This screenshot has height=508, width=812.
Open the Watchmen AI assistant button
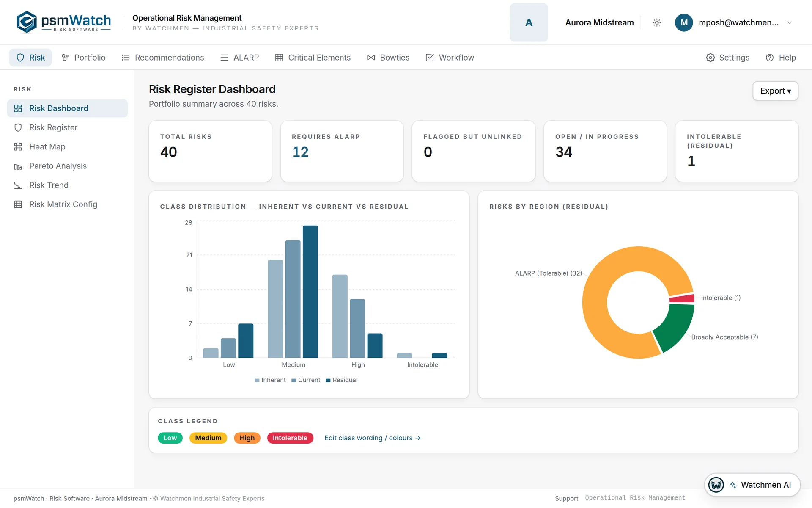(x=752, y=485)
